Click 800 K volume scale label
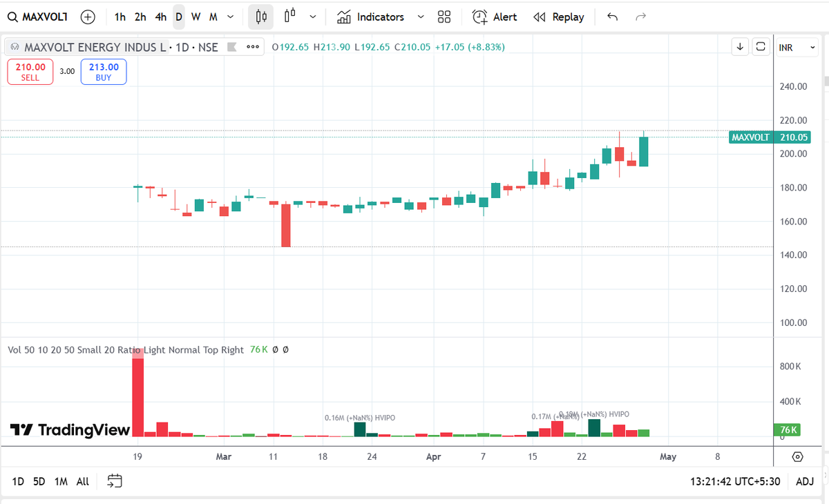 point(790,366)
